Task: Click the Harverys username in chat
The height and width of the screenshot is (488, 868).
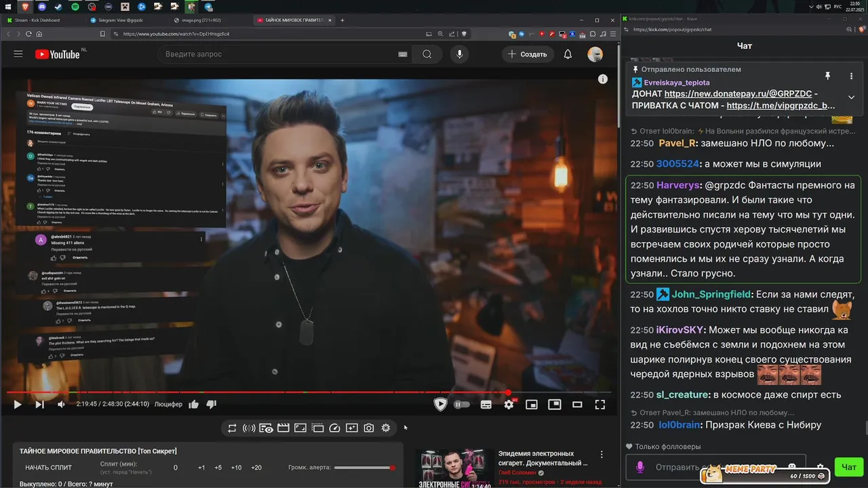Action: pyautogui.click(x=678, y=185)
